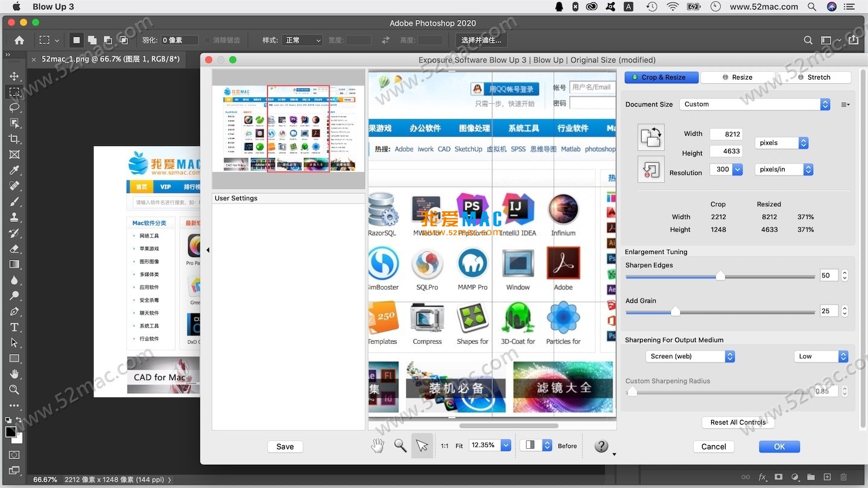Open Low sharpening amount dropdown
Image resolution: width=868 pixels, height=488 pixels.
[x=821, y=356]
